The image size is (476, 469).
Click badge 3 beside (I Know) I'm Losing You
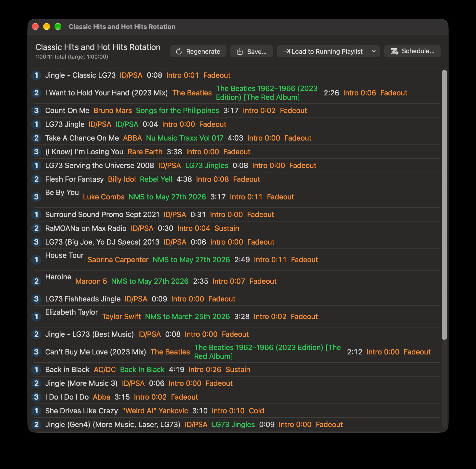click(x=37, y=152)
